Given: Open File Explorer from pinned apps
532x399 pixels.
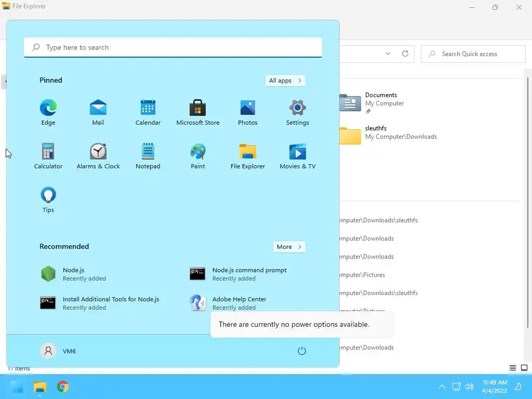Looking at the screenshot, I should point(248,156).
